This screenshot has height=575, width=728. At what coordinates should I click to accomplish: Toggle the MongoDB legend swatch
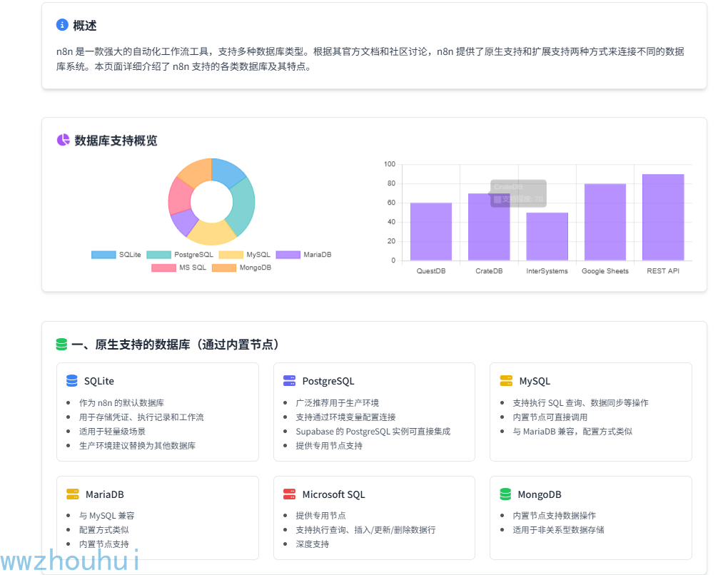click(224, 268)
